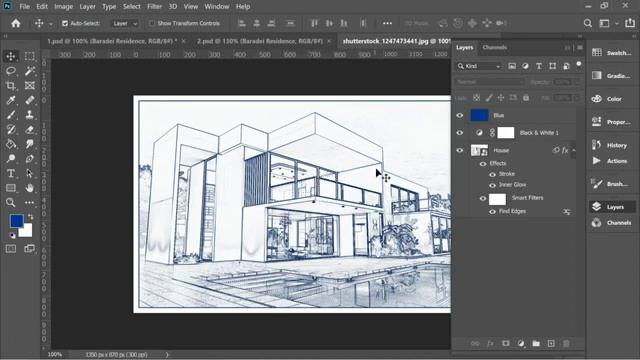Click the blue foreground color swatch
640x360 pixels.
pyautogui.click(x=16, y=221)
